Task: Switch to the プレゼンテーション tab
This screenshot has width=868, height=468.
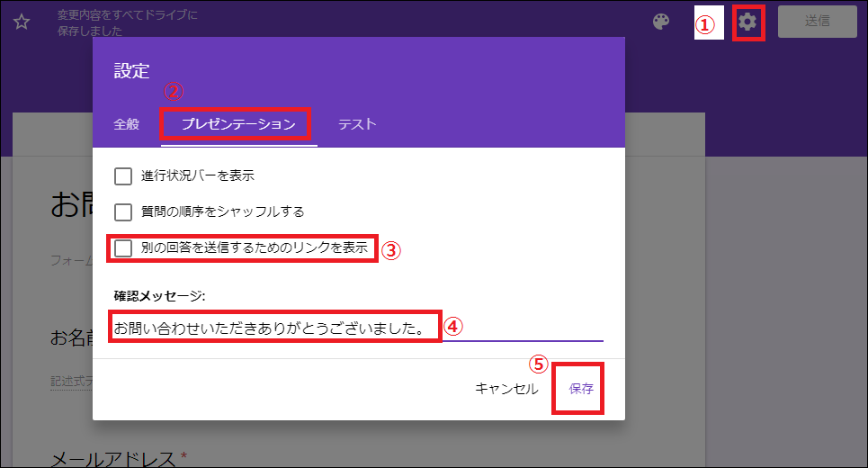Action: (238, 124)
